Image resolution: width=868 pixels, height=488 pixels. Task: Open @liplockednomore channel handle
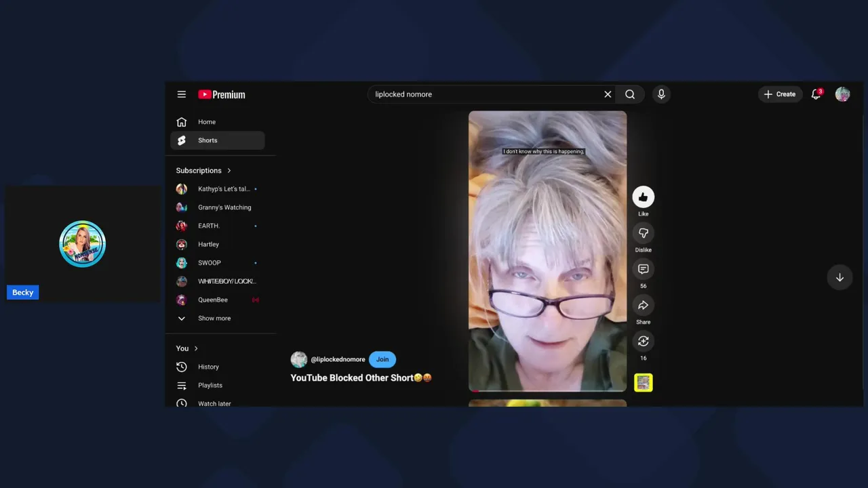coord(338,359)
